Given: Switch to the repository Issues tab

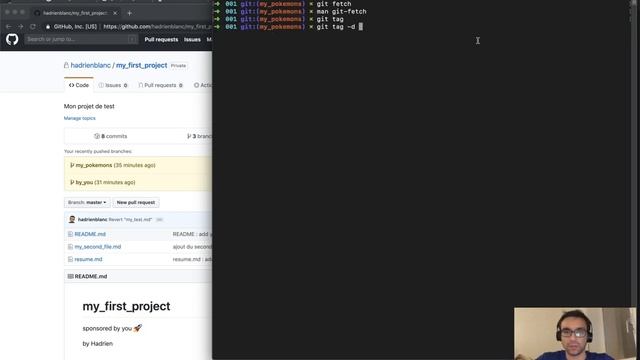Looking at the screenshot, I should tap(113, 85).
